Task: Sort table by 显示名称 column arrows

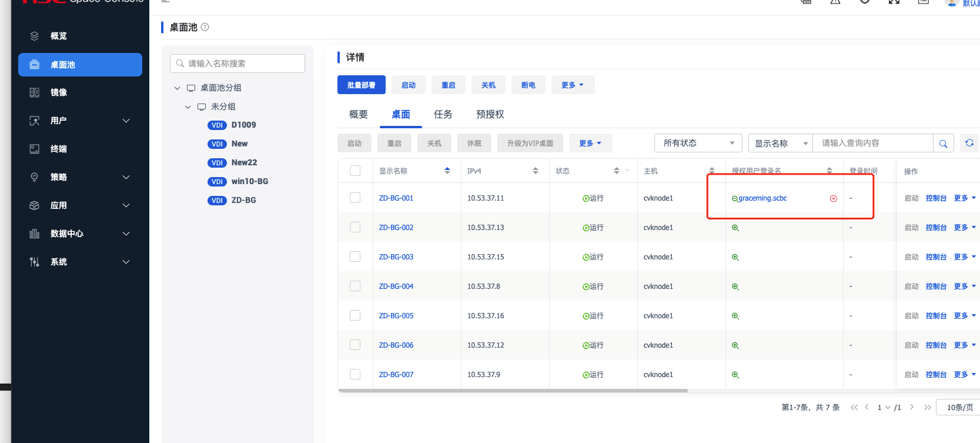Action: 447,171
